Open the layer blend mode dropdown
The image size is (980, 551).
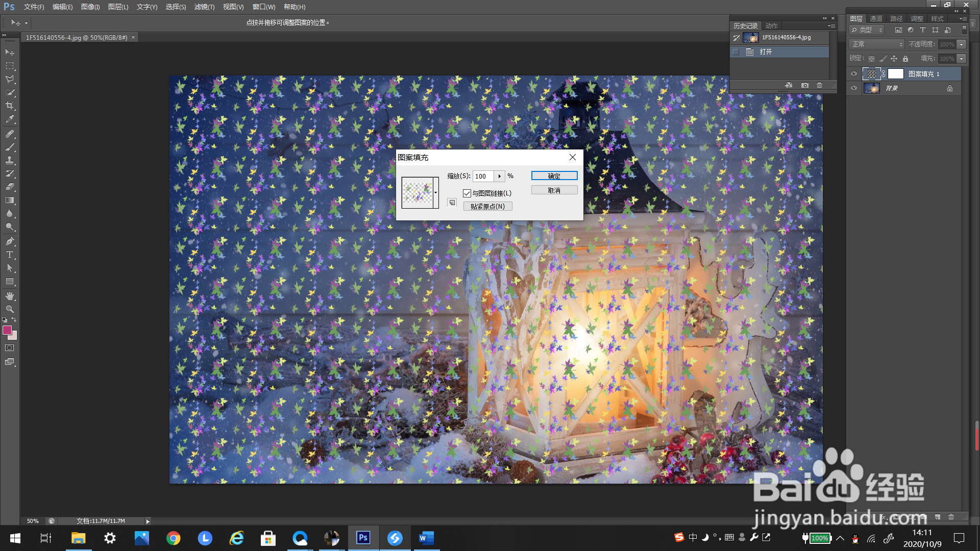point(876,44)
